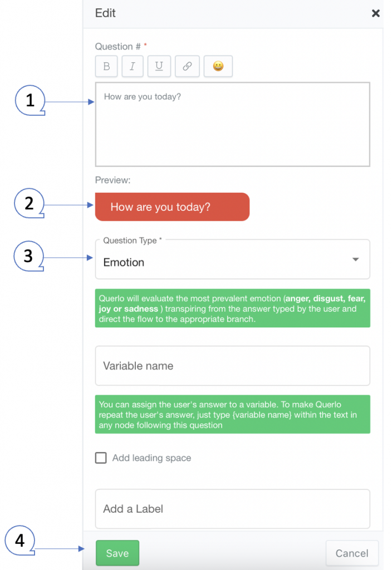This screenshot has width=392, height=570.
Task: Close the Edit panel with the X
Action: [376, 13]
